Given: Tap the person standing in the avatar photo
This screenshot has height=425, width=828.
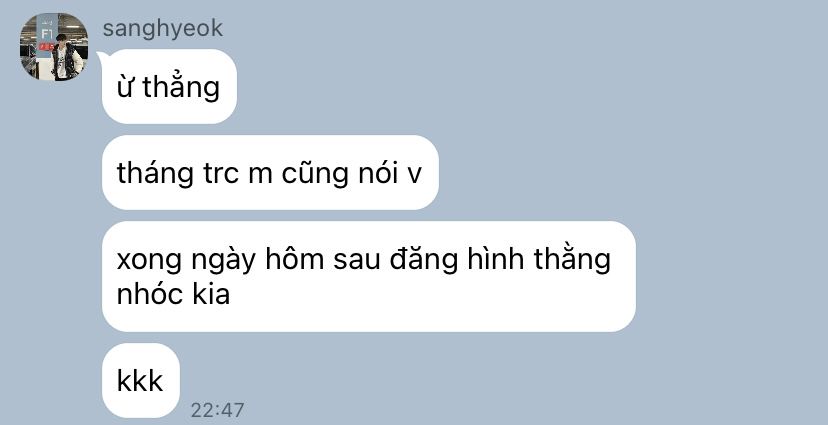Looking at the screenshot, I should point(64,57).
